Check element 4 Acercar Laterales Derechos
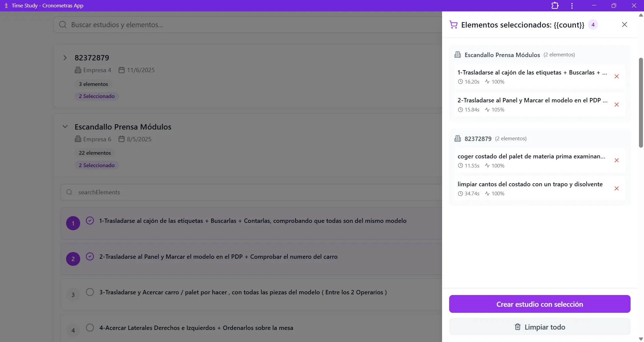Viewport: 644px width, 342px height. pos(90,328)
